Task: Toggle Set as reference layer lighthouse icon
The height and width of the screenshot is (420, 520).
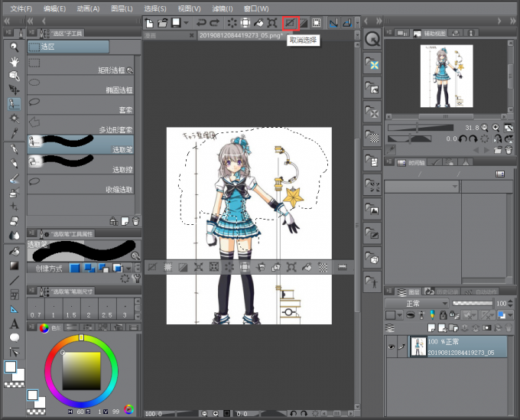Action: click(421, 314)
